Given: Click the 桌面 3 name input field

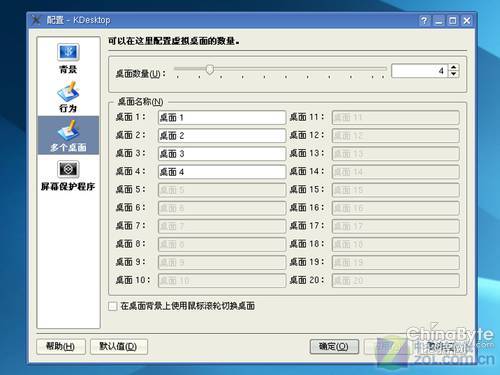Looking at the screenshot, I should pos(222,154).
